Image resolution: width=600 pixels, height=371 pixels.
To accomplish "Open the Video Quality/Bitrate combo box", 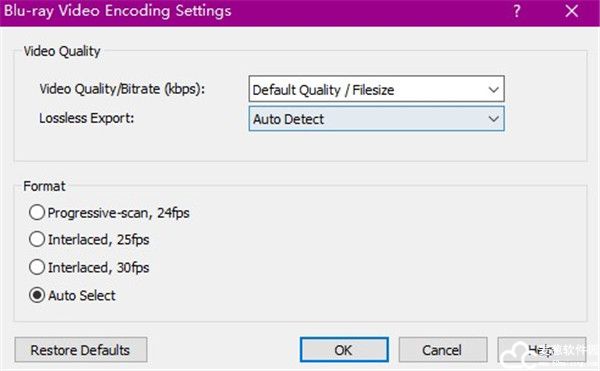I will click(377, 89).
